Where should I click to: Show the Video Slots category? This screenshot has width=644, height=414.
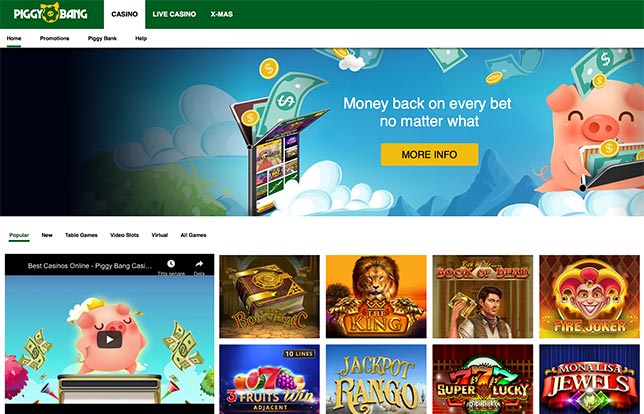click(124, 235)
